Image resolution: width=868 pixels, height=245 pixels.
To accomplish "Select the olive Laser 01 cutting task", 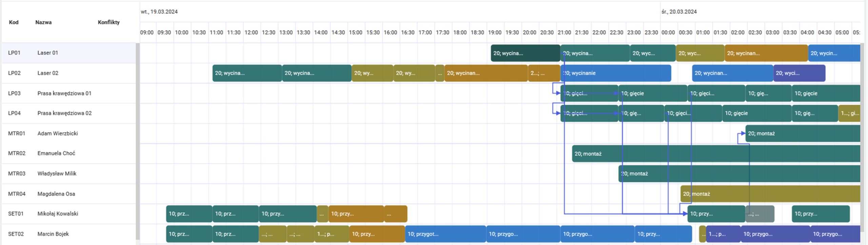I will (x=700, y=53).
